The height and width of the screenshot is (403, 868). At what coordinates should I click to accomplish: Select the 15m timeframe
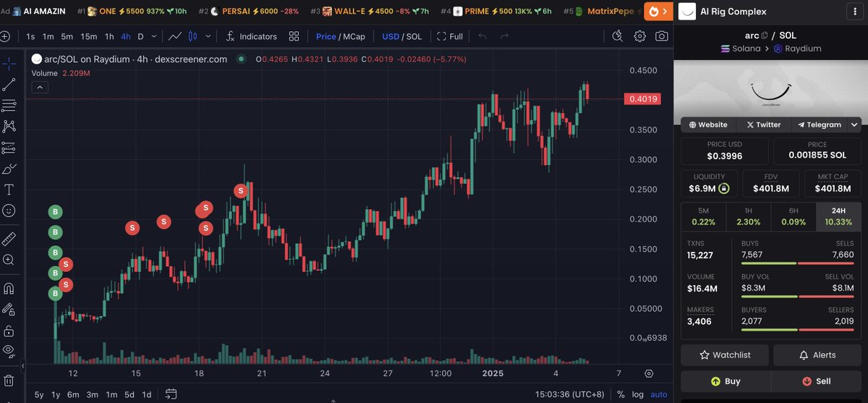[x=88, y=36]
